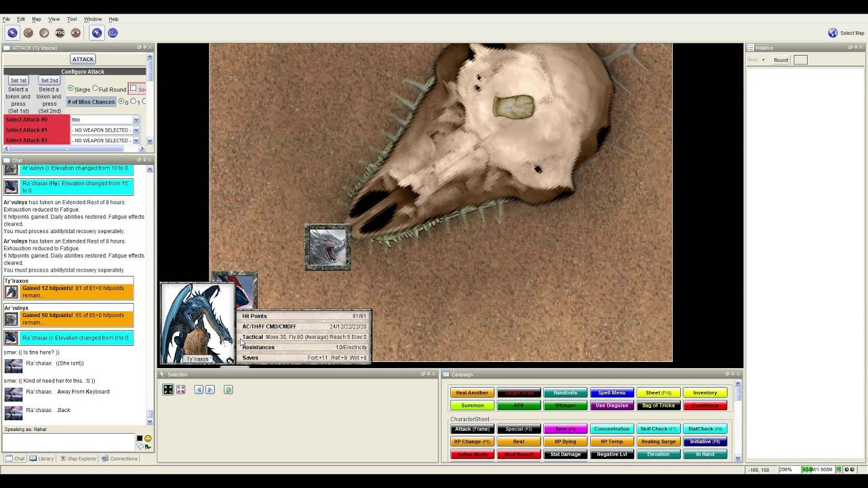The width and height of the screenshot is (868, 488).
Task: Click the Set 2nd button
Action: click(x=49, y=81)
